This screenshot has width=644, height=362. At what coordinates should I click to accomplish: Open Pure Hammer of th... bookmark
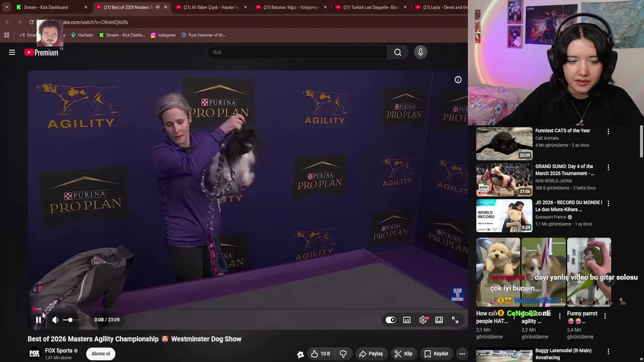click(203, 35)
